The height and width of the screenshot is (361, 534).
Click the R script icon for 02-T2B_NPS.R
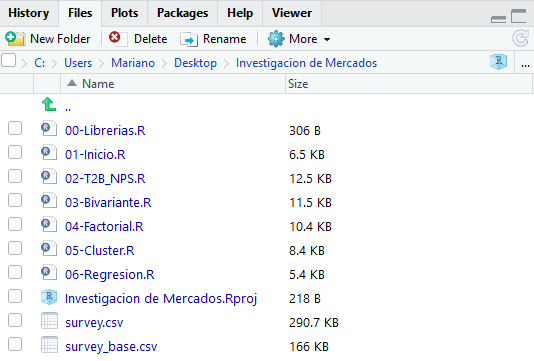49,176
